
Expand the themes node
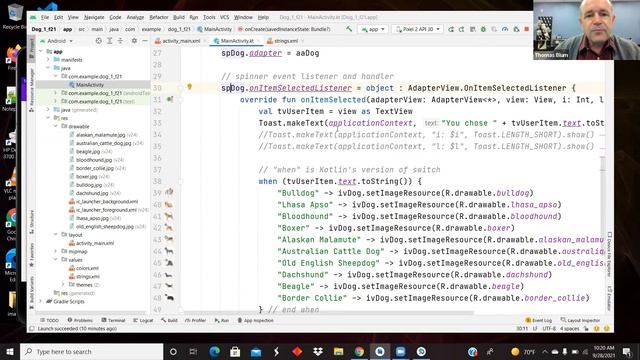(63, 284)
